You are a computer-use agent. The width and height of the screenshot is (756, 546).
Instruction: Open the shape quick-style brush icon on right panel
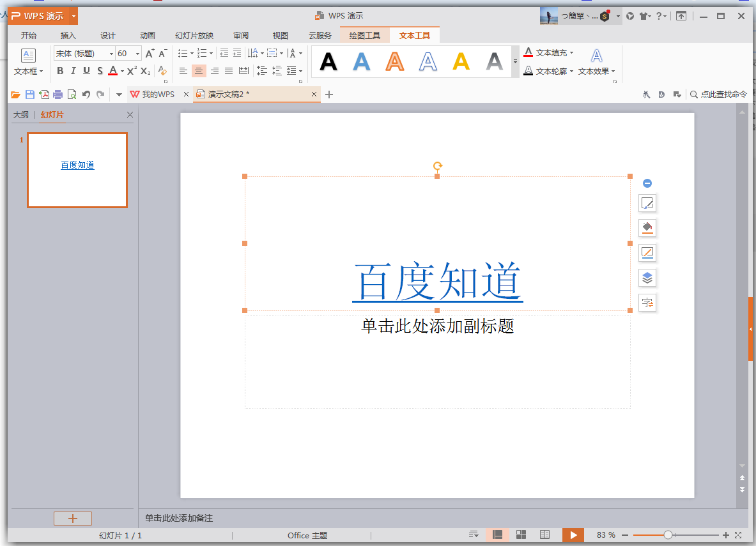pyautogui.click(x=647, y=203)
